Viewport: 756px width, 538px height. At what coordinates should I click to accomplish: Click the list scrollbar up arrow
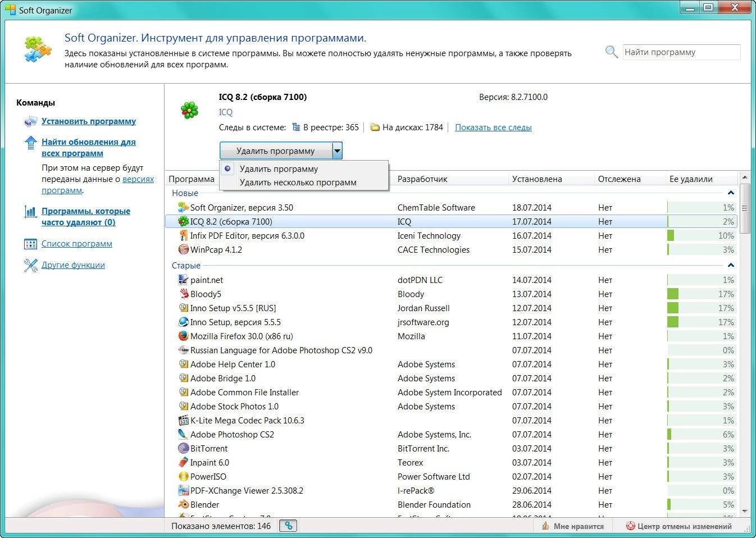pos(745,177)
